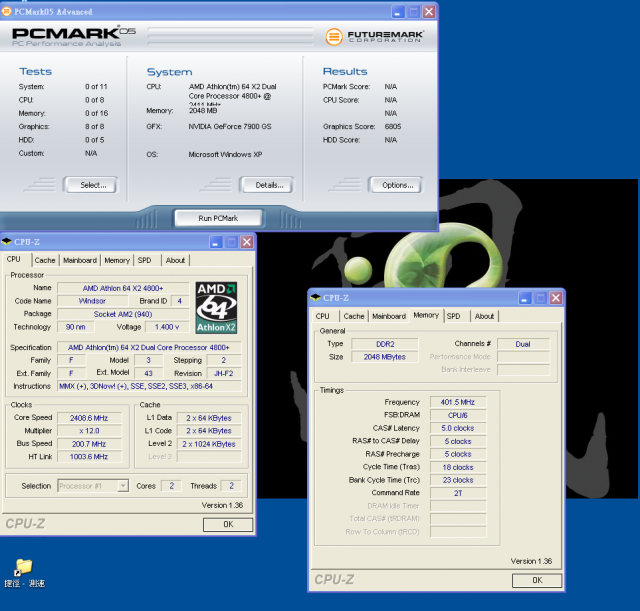This screenshot has height=611, width=640.
Task: Click the Voltage value 1.400 v
Action: (167, 327)
